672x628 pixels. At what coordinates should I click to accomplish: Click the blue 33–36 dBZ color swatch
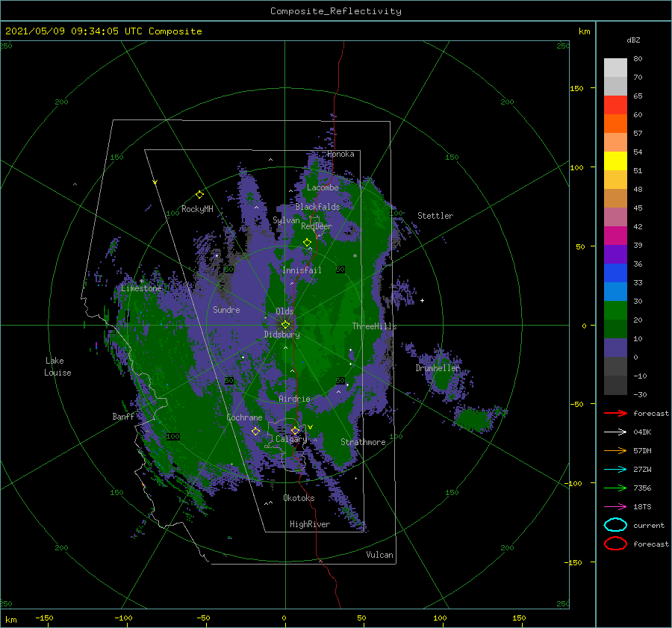615,273
